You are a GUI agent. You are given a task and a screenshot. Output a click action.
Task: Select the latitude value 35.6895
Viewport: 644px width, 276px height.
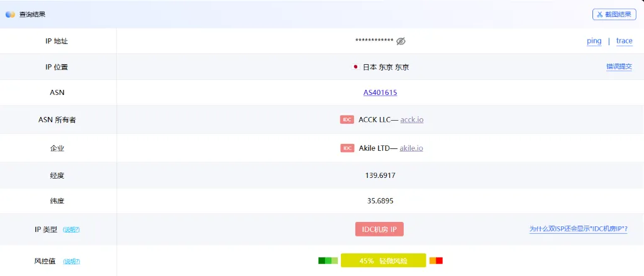[380, 201]
